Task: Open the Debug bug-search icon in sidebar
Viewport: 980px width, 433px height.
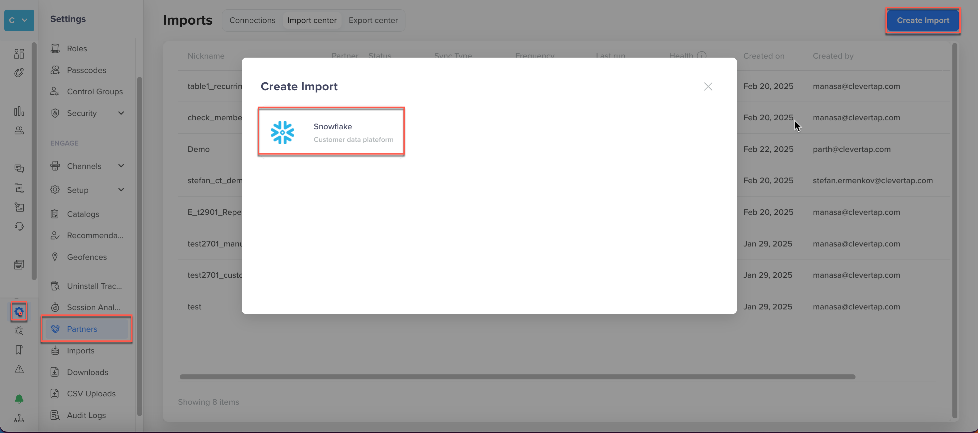Action: coord(19,331)
